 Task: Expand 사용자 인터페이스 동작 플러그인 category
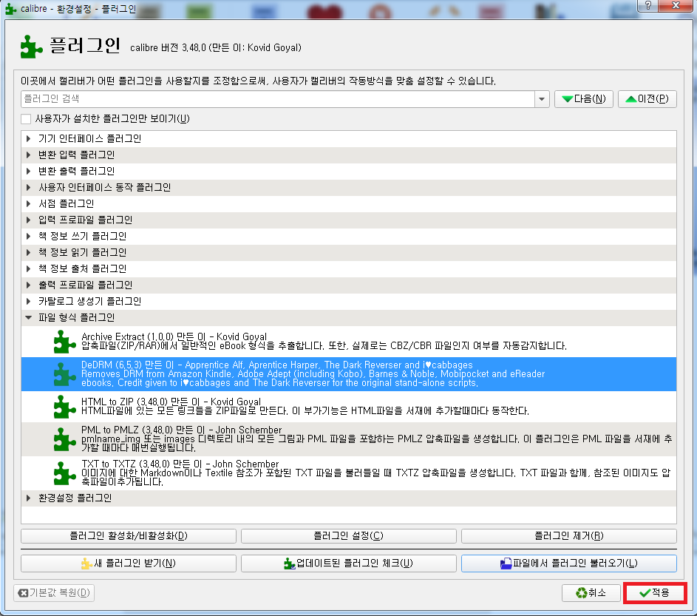coord(28,187)
